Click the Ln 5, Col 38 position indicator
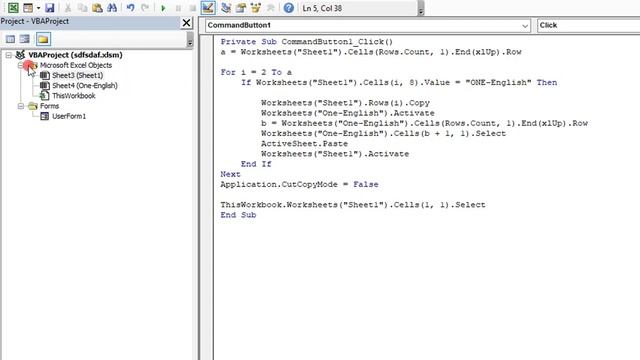 pyautogui.click(x=322, y=8)
